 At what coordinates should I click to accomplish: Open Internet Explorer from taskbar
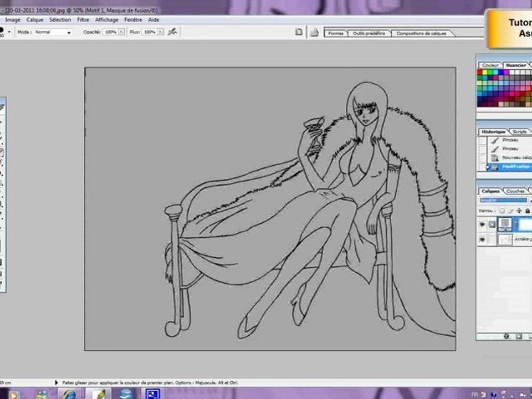(69, 395)
